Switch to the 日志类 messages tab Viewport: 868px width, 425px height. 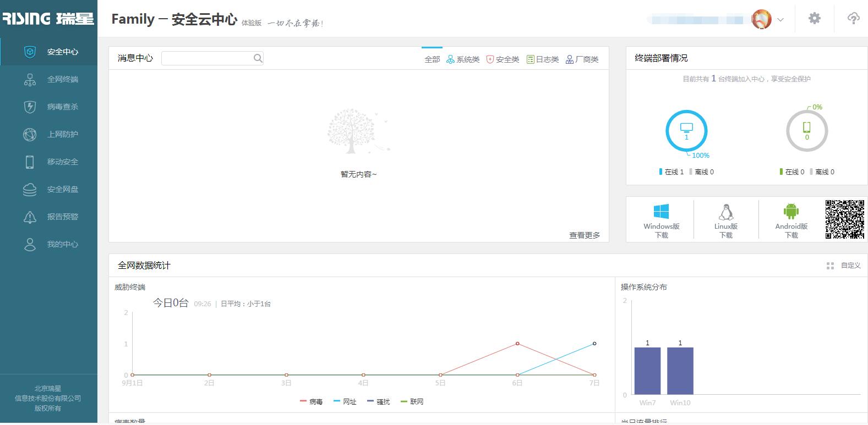[543, 59]
